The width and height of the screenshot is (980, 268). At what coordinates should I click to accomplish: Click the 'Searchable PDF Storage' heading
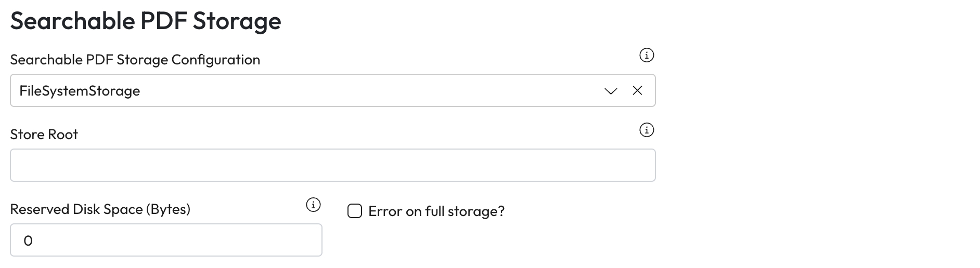pyautogui.click(x=146, y=21)
